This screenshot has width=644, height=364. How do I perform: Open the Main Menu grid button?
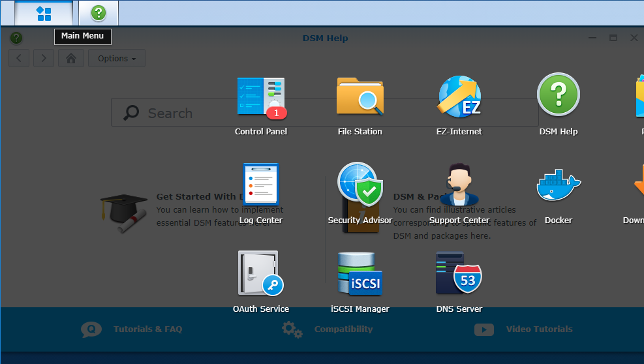point(44,13)
